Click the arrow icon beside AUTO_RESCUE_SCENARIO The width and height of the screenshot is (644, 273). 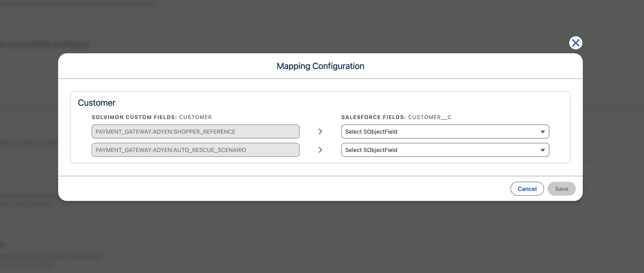pyautogui.click(x=320, y=150)
